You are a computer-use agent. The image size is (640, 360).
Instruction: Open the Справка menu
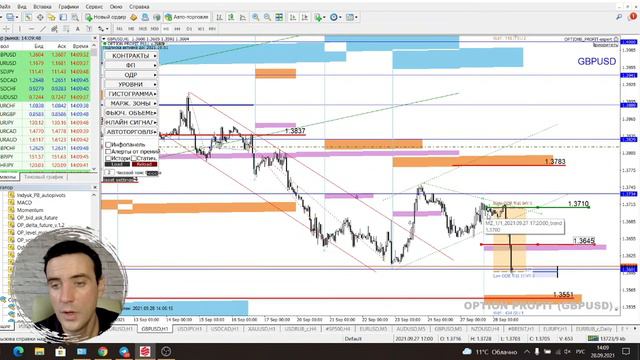tap(139, 7)
